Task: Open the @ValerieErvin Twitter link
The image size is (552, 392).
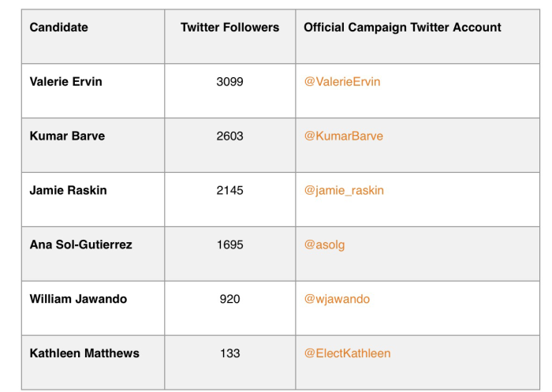Action: click(x=342, y=82)
